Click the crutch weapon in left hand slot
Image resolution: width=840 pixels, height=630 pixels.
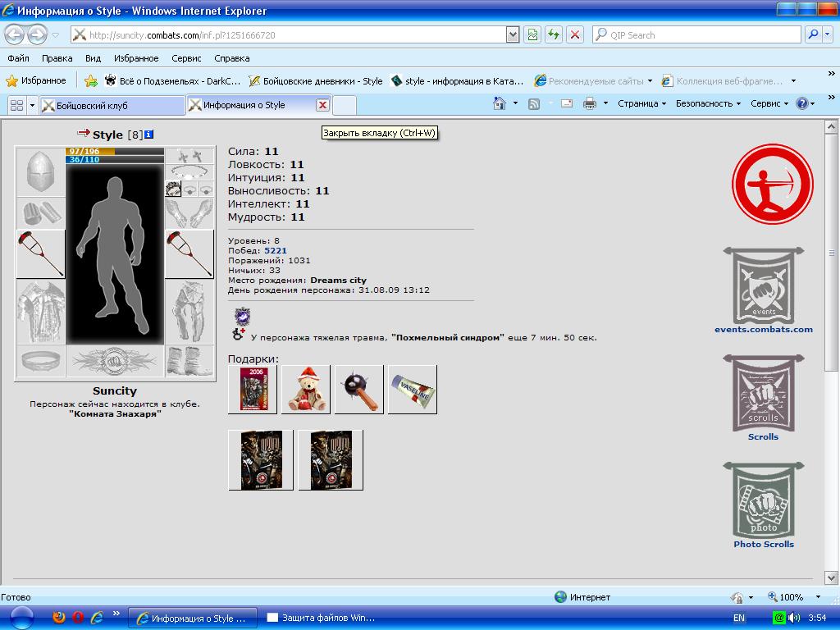click(x=41, y=254)
